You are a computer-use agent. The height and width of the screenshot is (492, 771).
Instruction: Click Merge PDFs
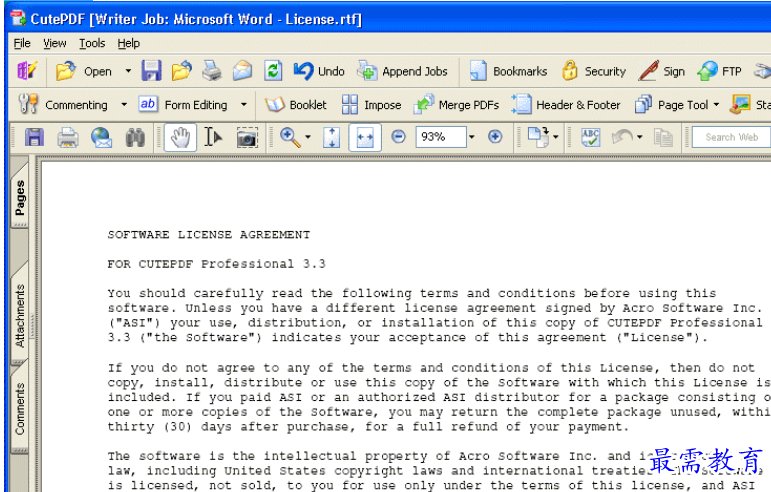click(456, 105)
